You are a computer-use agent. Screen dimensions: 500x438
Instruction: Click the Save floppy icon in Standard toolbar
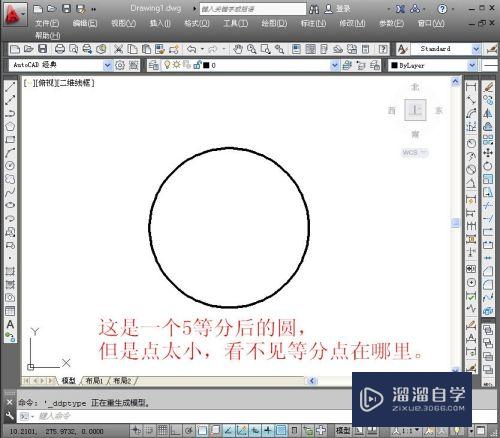(42, 49)
